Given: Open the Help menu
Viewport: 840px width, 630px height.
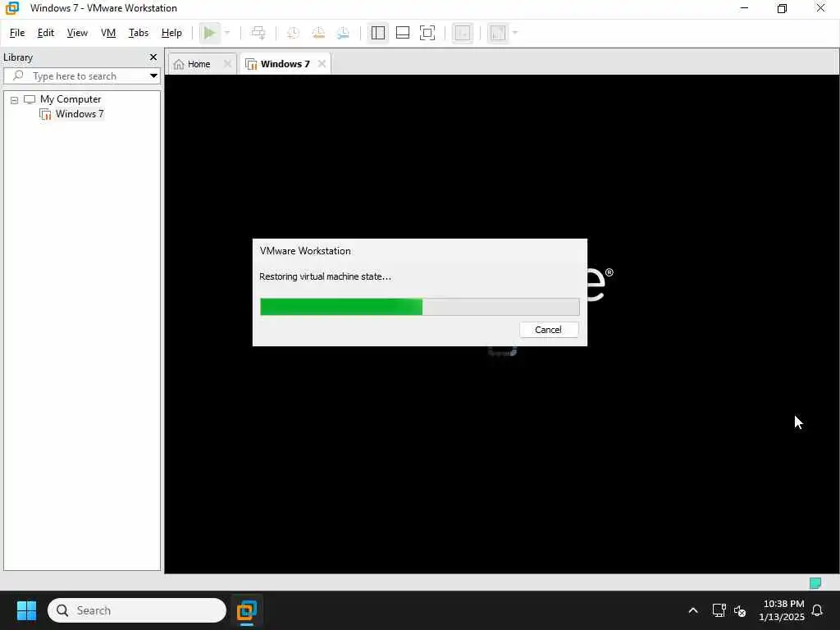Looking at the screenshot, I should click(x=171, y=33).
